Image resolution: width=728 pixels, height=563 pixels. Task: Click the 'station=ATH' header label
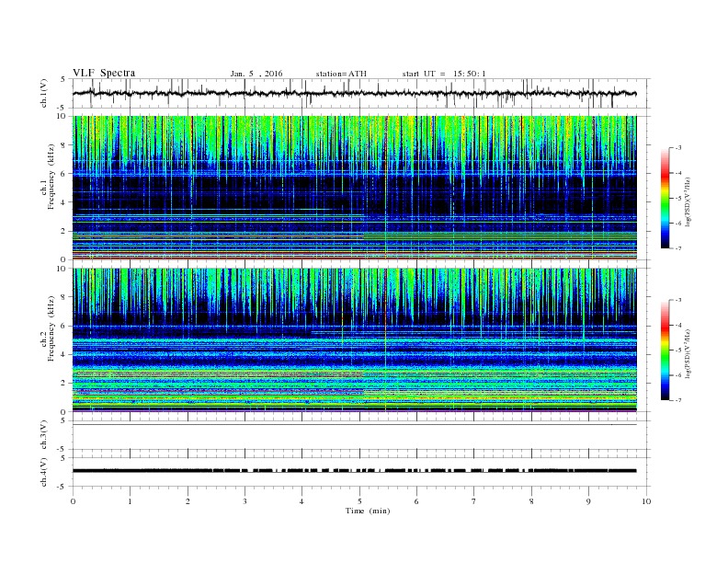341,74
